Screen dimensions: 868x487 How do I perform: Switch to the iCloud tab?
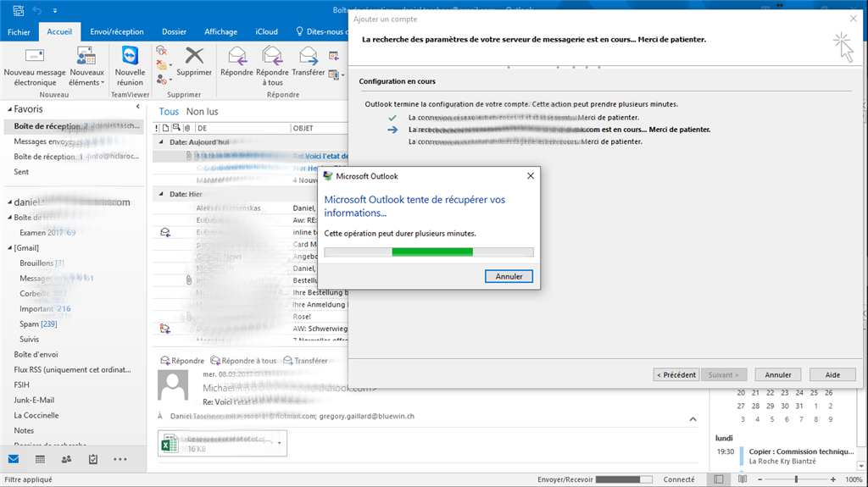point(266,31)
